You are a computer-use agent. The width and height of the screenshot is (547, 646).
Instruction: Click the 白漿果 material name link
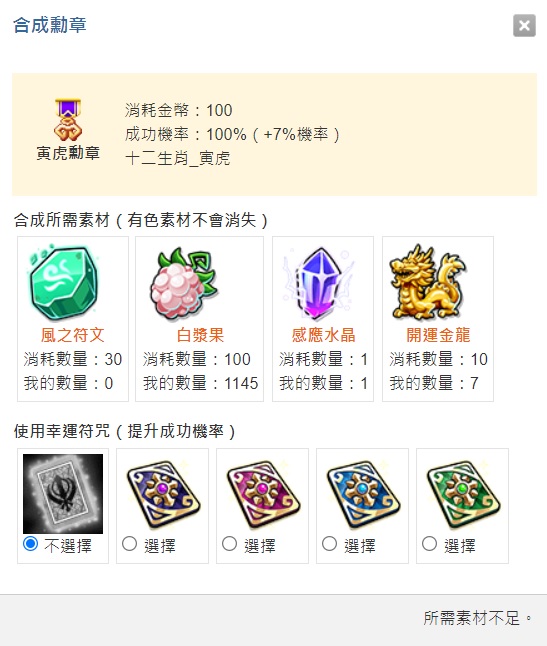coord(200,335)
